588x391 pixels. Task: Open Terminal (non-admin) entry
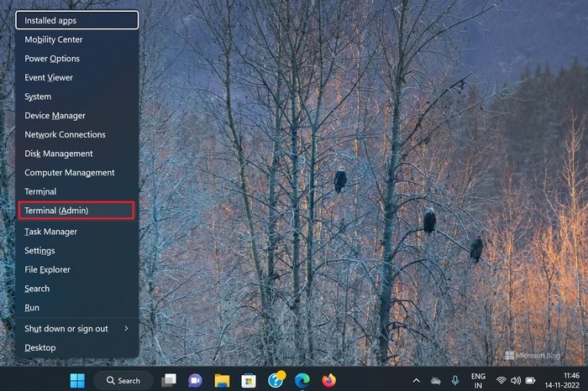pyautogui.click(x=77, y=191)
